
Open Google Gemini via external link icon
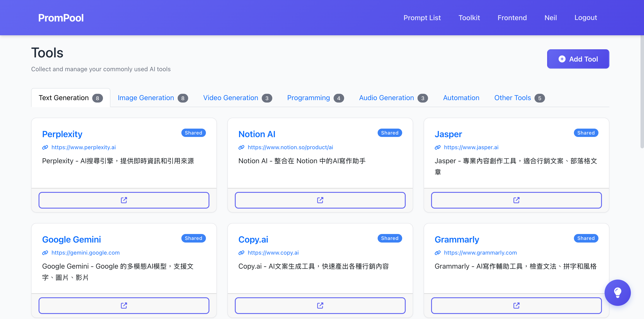(124, 305)
